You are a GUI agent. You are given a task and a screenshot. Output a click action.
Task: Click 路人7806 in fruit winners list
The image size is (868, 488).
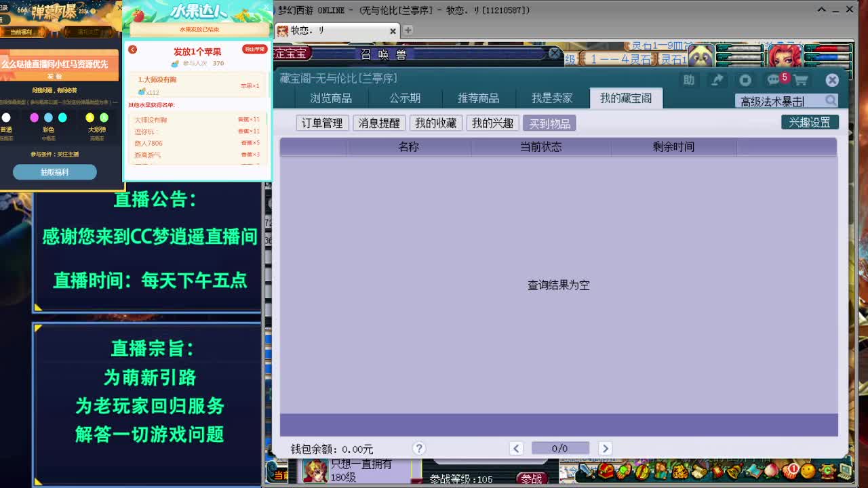tap(149, 143)
